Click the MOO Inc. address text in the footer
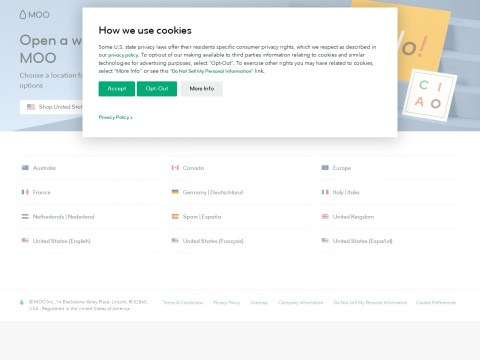Viewport: 480px width, 360px height. tap(88, 305)
